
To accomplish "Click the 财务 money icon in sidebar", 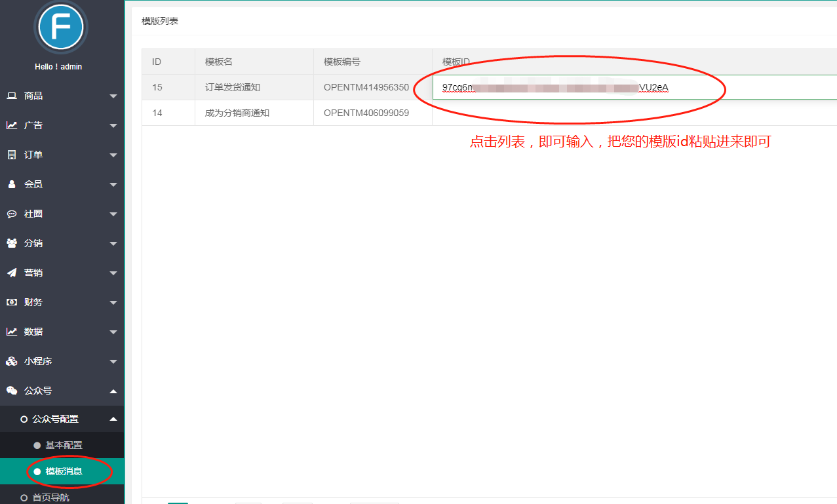I will tap(12, 302).
